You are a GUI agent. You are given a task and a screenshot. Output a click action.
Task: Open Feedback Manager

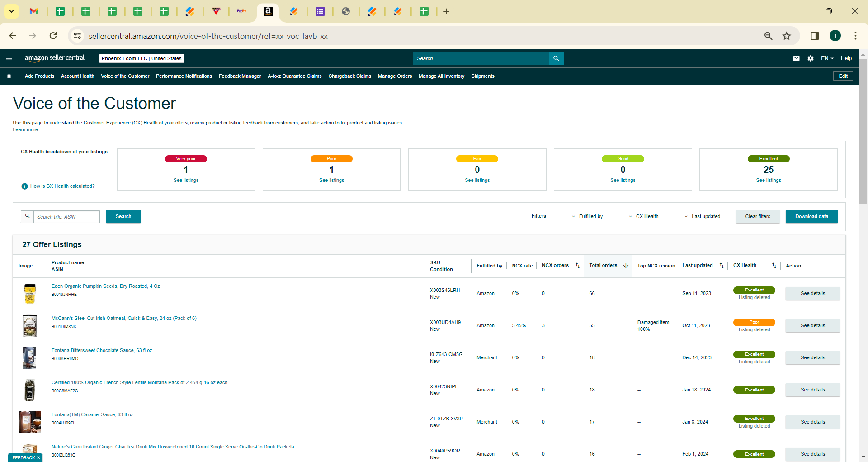240,76
